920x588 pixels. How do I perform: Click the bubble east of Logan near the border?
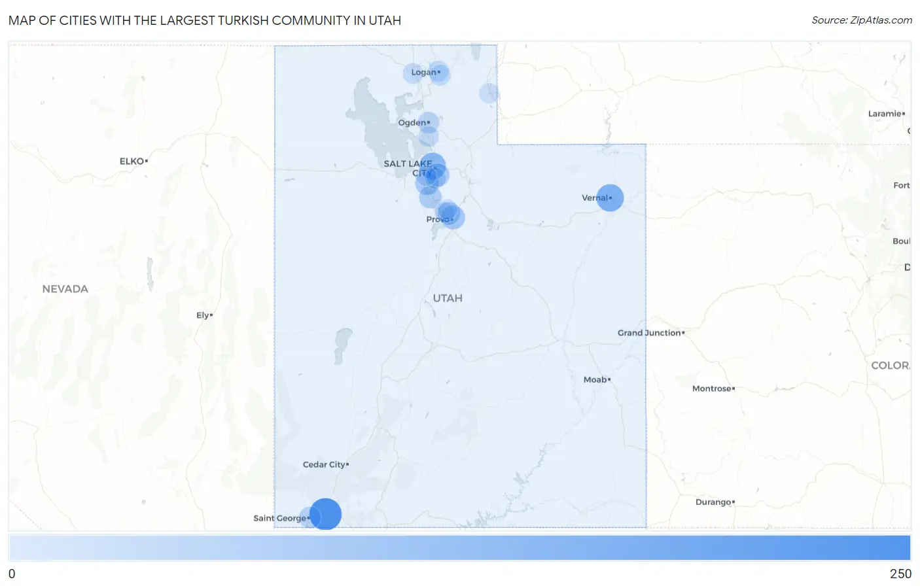click(489, 94)
